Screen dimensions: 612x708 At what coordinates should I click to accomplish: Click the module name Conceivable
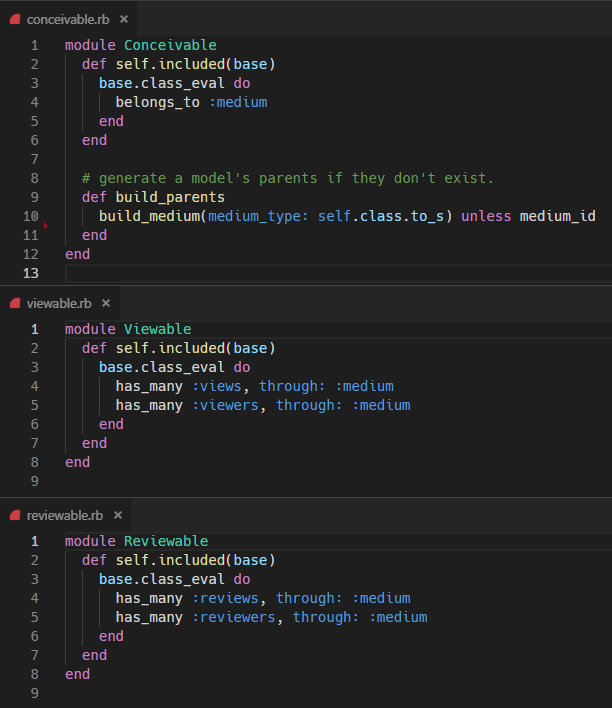[170, 45]
